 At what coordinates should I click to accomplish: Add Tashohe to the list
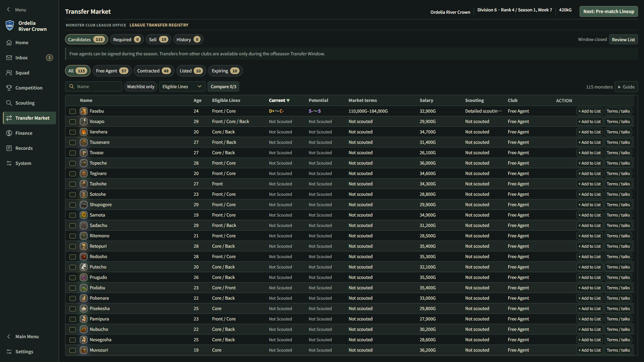pos(589,184)
